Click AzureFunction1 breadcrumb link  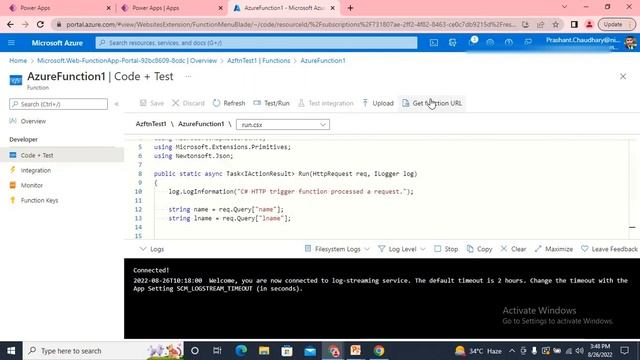[323, 60]
